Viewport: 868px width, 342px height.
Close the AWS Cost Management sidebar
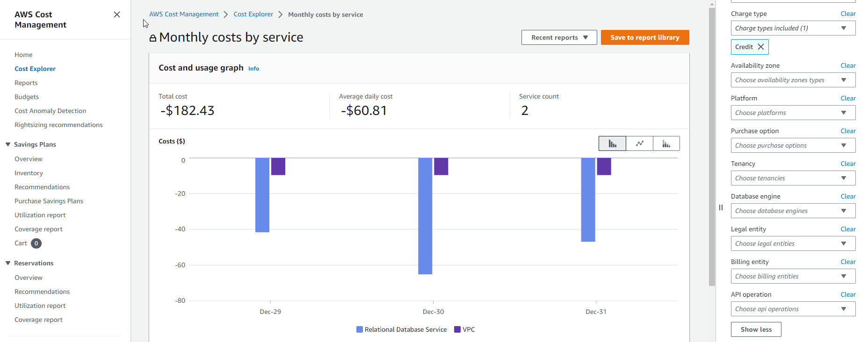click(117, 14)
